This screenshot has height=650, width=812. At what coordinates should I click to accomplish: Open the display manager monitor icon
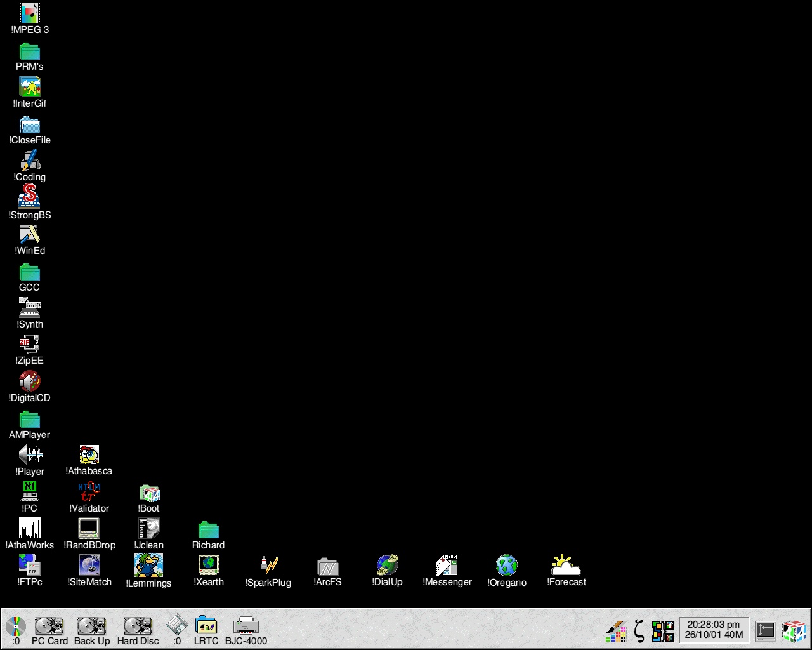tap(766, 631)
